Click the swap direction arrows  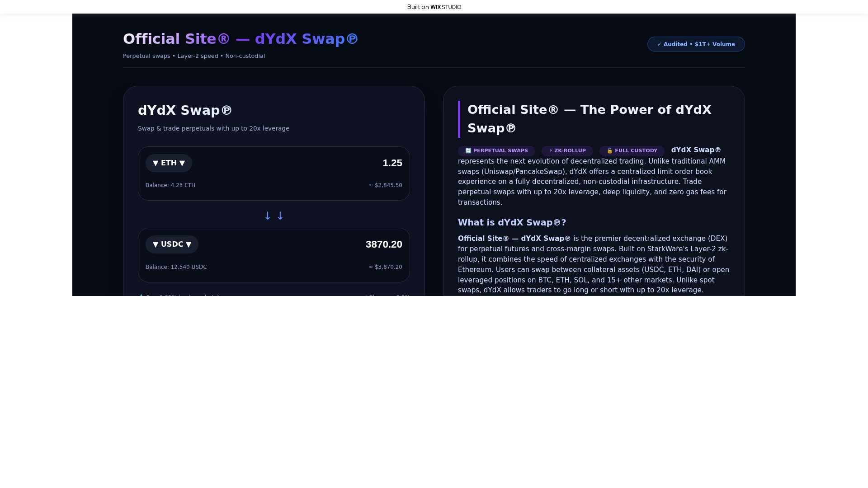274,216
